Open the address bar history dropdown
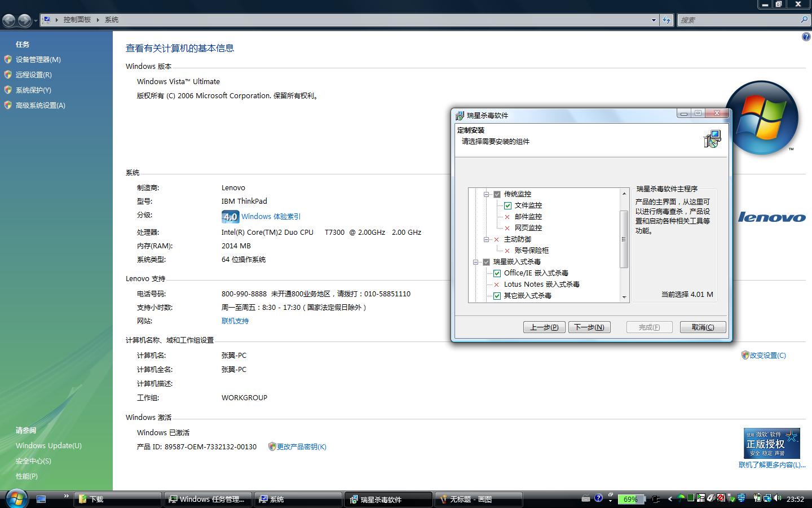Viewport: 812px width, 508px height. coord(654,20)
